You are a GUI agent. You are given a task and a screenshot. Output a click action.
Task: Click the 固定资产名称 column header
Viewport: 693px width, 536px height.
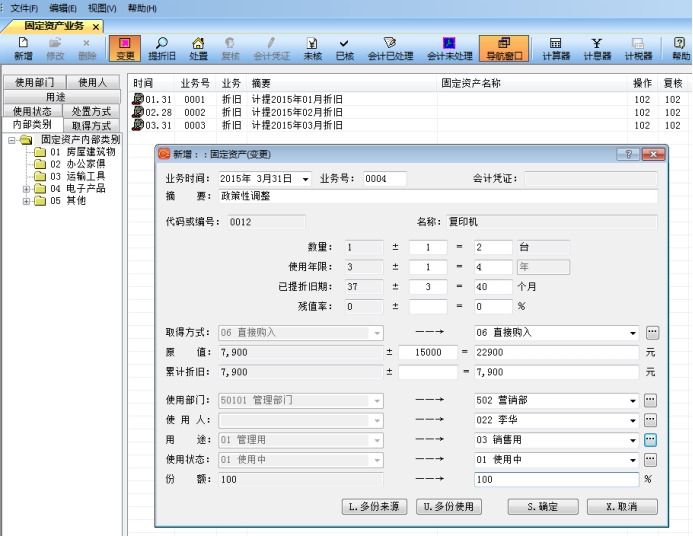(532, 83)
